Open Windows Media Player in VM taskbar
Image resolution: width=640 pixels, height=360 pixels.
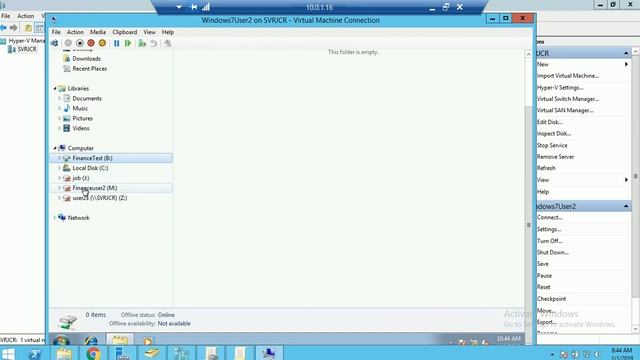pyautogui.click(x=148, y=340)
